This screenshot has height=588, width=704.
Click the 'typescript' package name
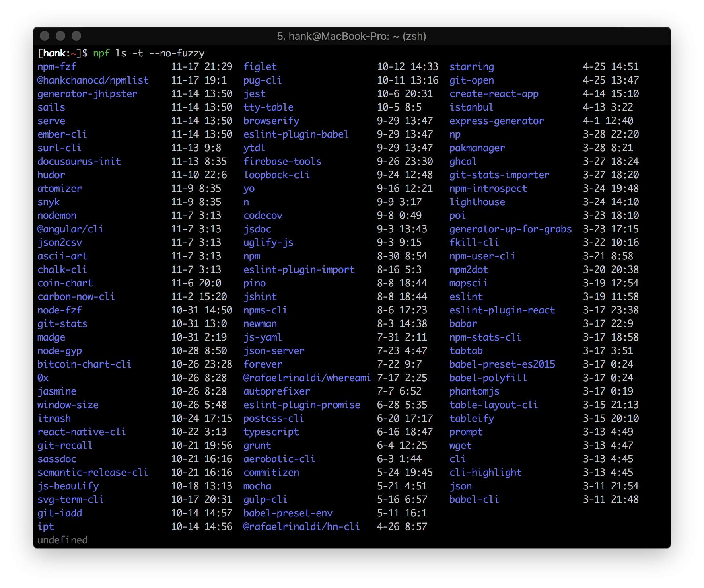click(x=271, y=432)
